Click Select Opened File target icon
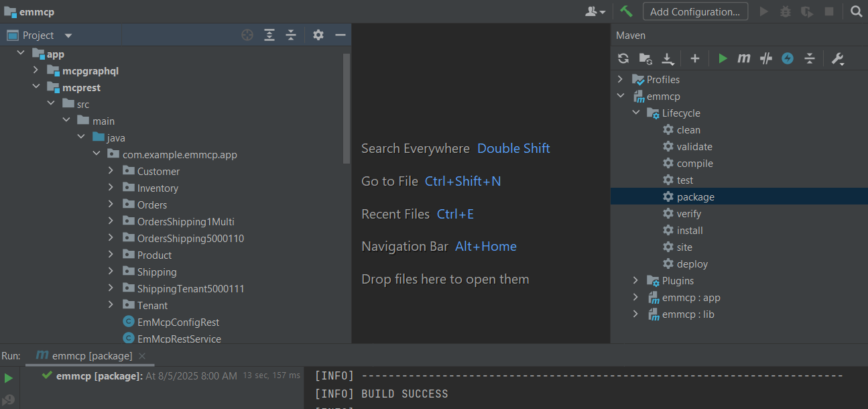Screen dimensions: 868x409 tap(247, 35)
